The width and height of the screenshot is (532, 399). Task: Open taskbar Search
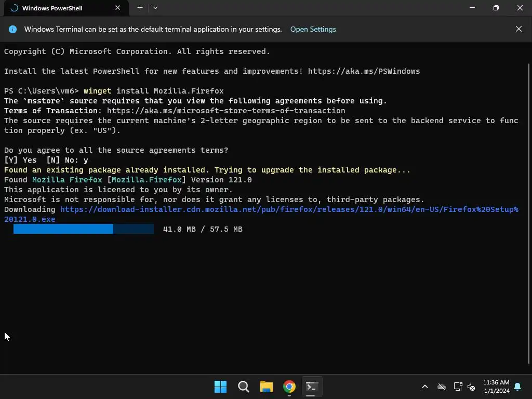[243, 387]
